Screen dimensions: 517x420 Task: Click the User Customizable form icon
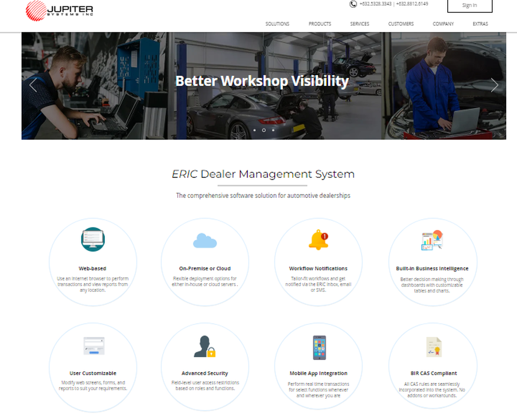[x=94, y=346]
